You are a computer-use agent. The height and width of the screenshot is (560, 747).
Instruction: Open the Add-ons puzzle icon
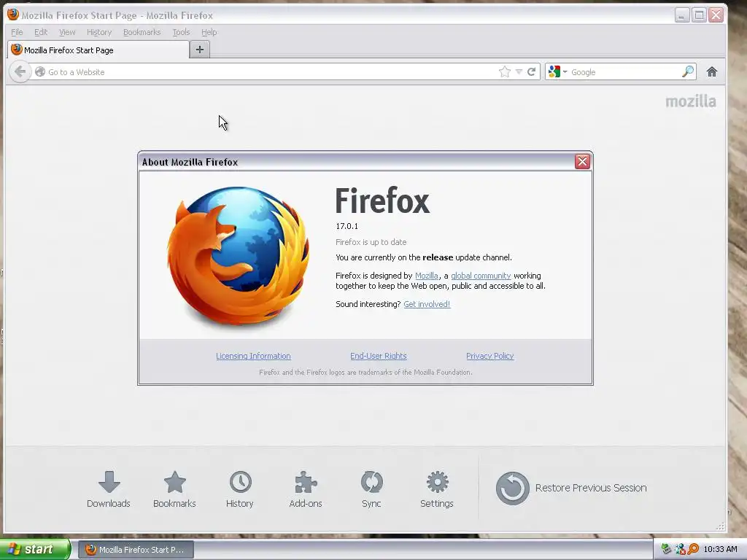(x=306, y=489)
